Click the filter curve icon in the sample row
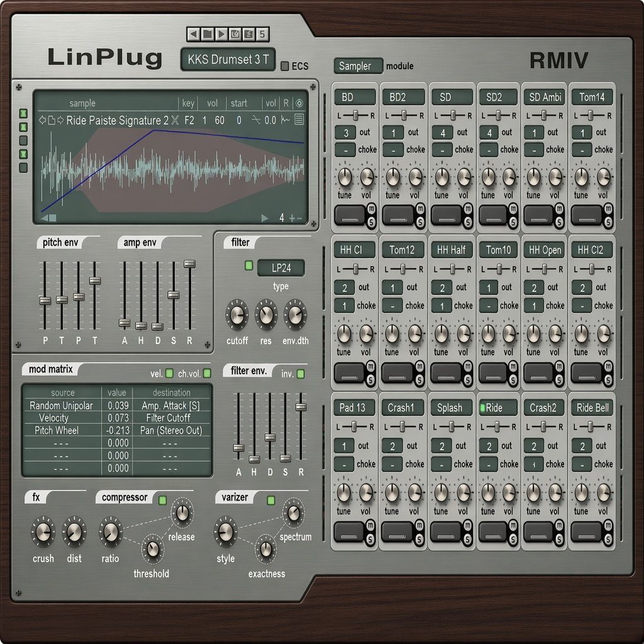 (256, 119)
